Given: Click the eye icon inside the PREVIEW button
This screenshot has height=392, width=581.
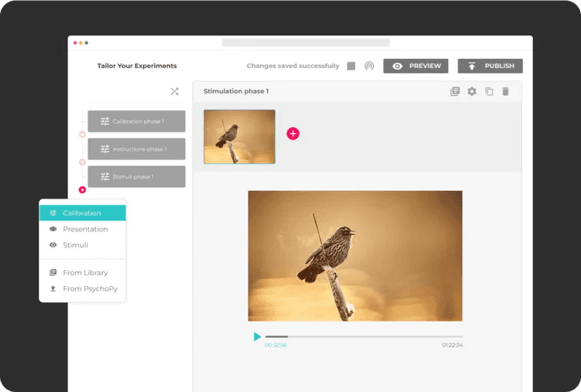Looking at the screenshot, I should [397, 66].
